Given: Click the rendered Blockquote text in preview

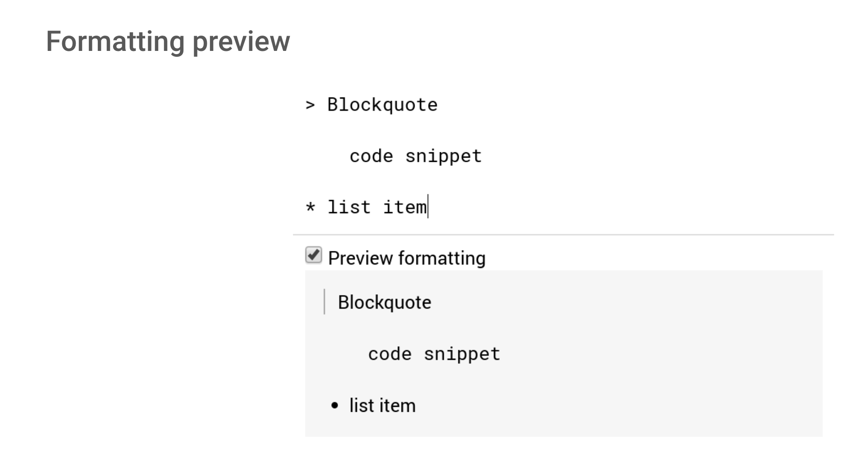Looking at the screenshot, I should (x=384, y=302).
